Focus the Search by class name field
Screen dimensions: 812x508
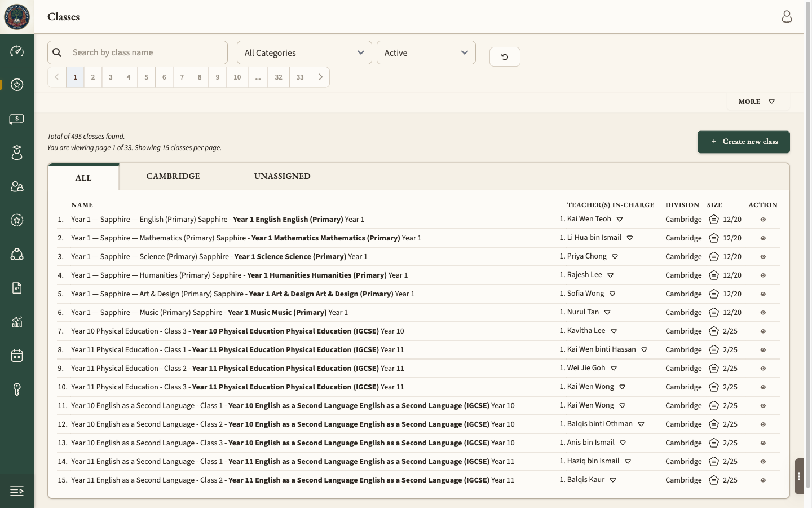click(138, 52)
